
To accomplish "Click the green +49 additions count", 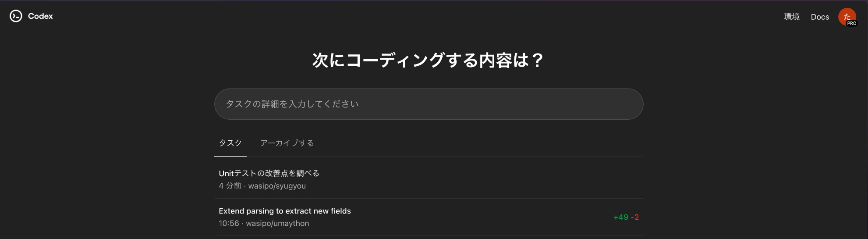I will pyautogui.click(x=620, y=217).
